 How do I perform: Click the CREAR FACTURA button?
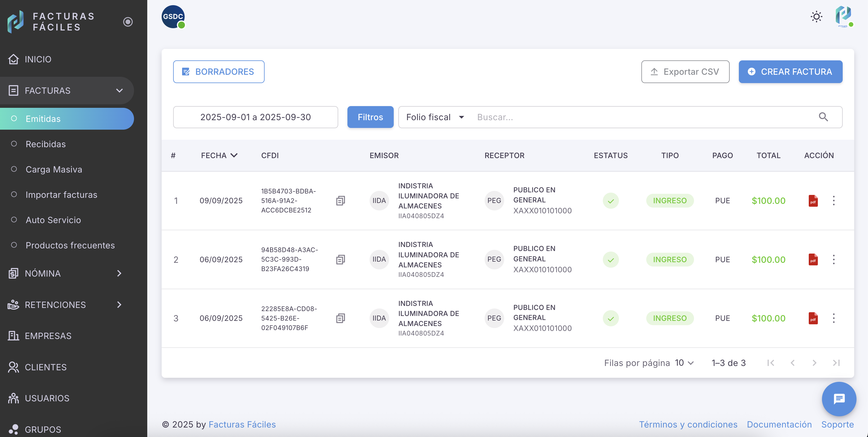(790, 72)
